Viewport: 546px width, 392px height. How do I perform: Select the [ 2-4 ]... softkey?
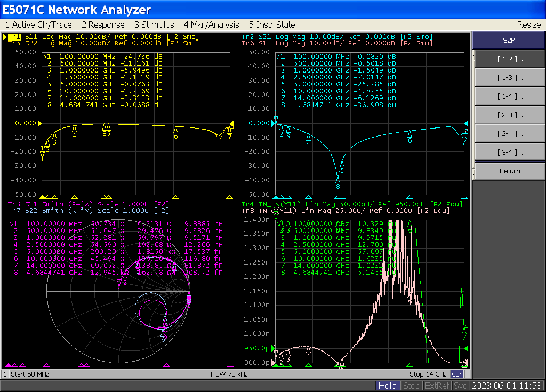pyautogui.click(x=510, y=133)
